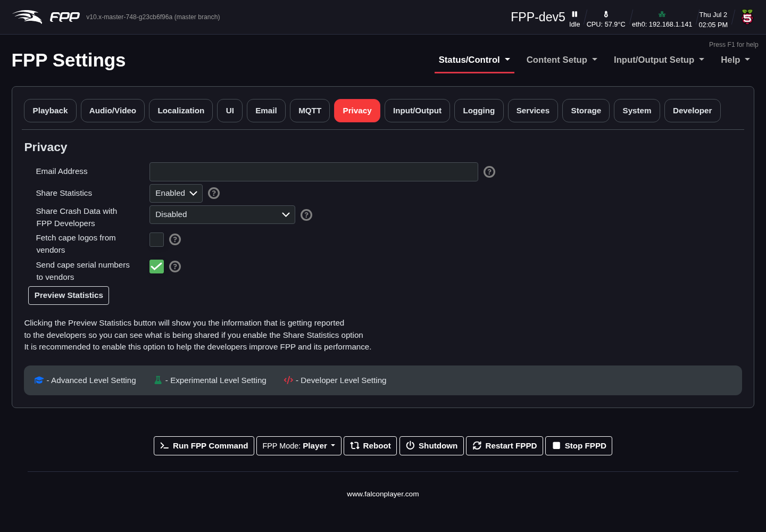
Task: Click the version string v10.x-master-748
Action: coord(153,17)
